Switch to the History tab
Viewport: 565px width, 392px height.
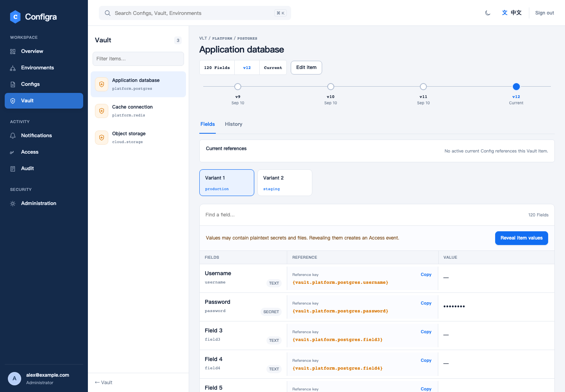point(233,124)
